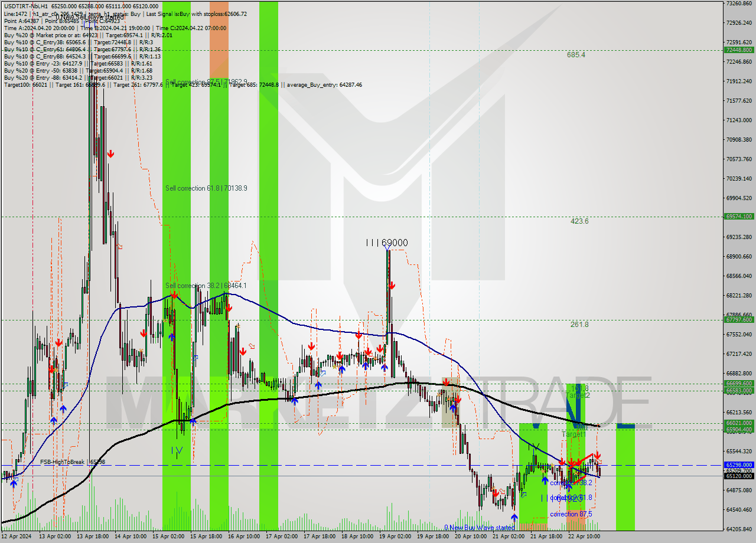
Task: Click the green 66583.000 price tag
Action: point(738,390)
